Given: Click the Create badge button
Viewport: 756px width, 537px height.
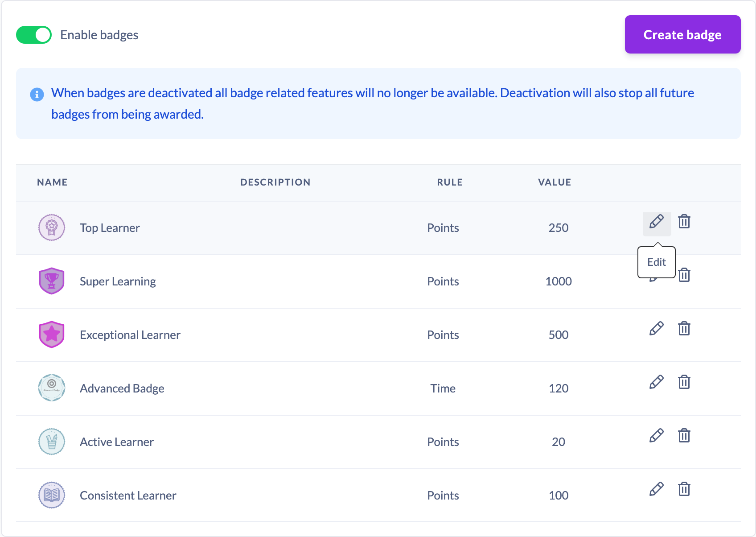Looking at the screenshot, I should tap(682, 34).
